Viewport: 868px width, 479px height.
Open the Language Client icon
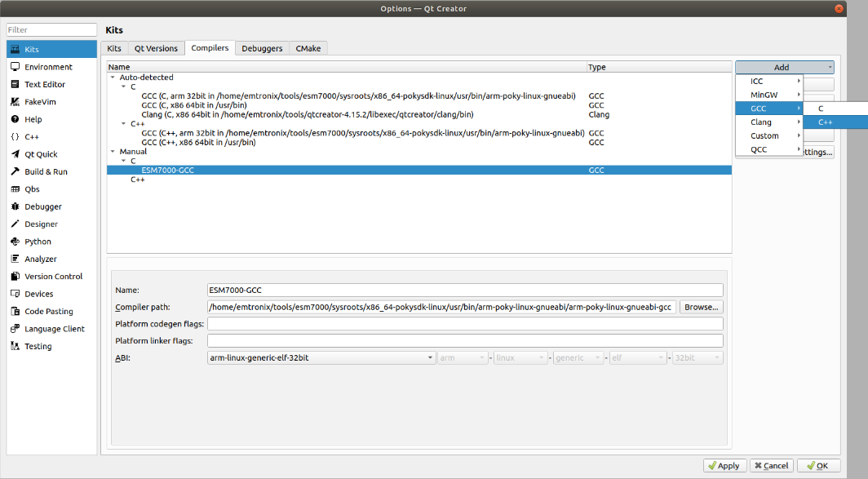pyautogui.click(x=15, y=328)
